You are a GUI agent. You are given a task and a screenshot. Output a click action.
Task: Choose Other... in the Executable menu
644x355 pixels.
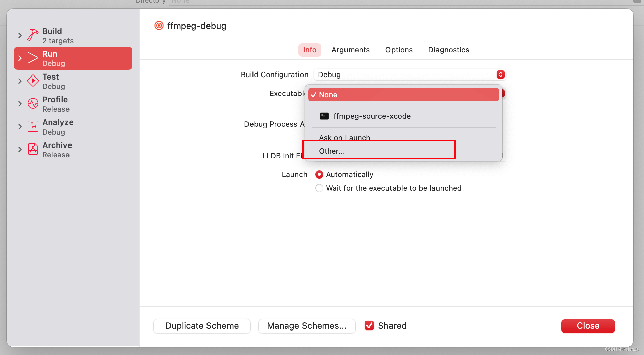[x=403, y=151]
